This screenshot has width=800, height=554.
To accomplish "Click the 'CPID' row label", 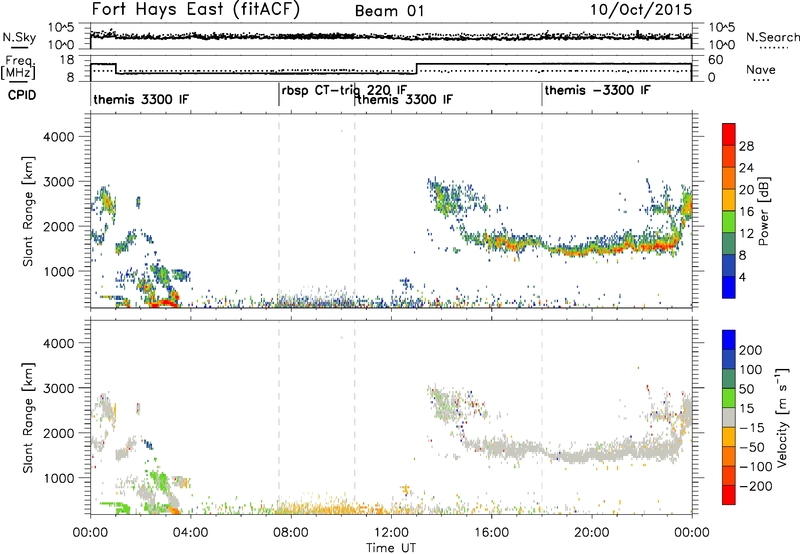I will [x=22, y=95].
